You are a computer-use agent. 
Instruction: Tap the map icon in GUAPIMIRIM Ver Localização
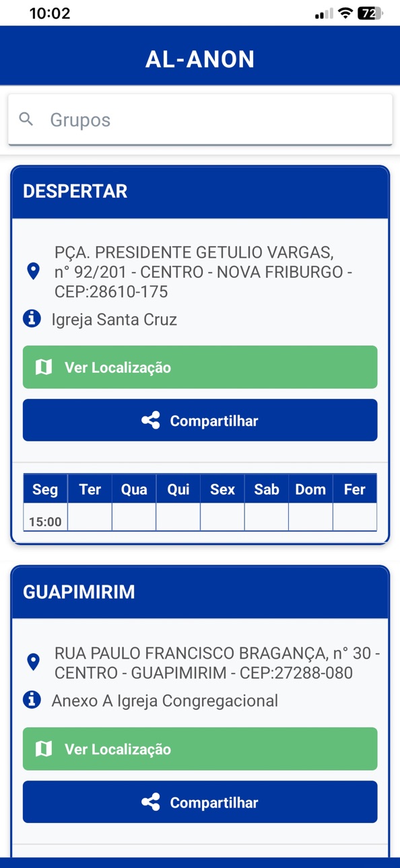point(44,748)
